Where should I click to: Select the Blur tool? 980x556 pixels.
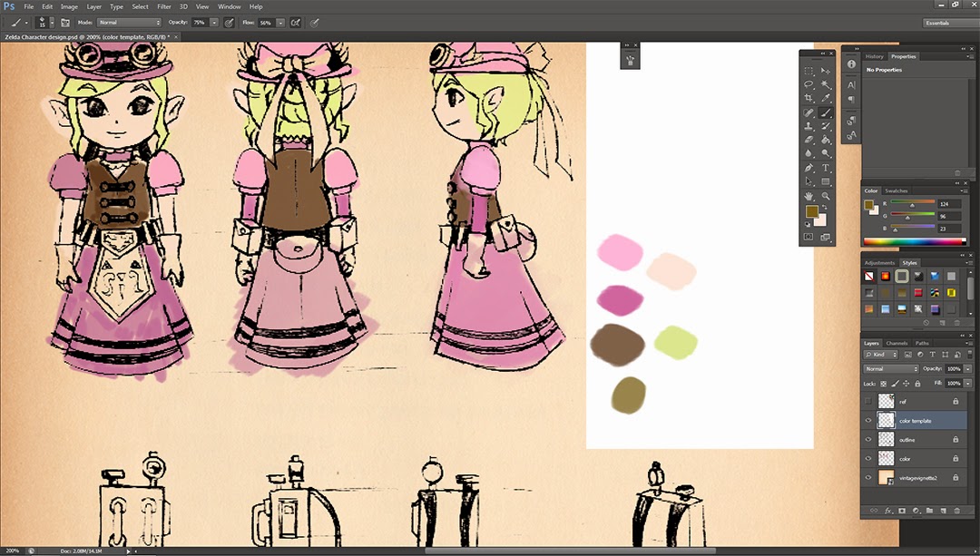coord(808,153)
